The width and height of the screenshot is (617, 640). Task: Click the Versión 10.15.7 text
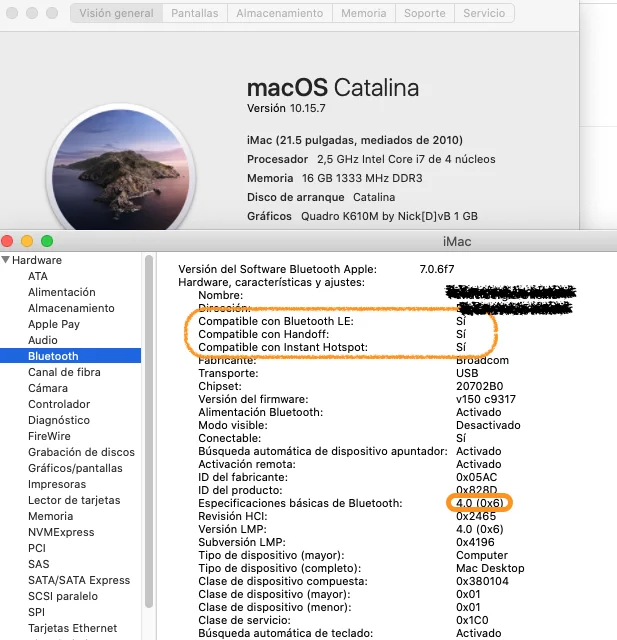(x=286, y=108)
